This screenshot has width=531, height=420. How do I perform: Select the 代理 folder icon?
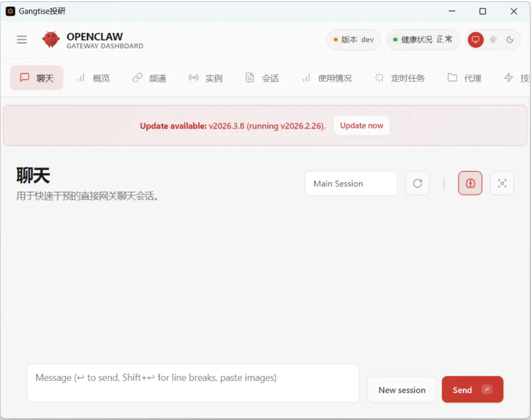pos(451,77)
